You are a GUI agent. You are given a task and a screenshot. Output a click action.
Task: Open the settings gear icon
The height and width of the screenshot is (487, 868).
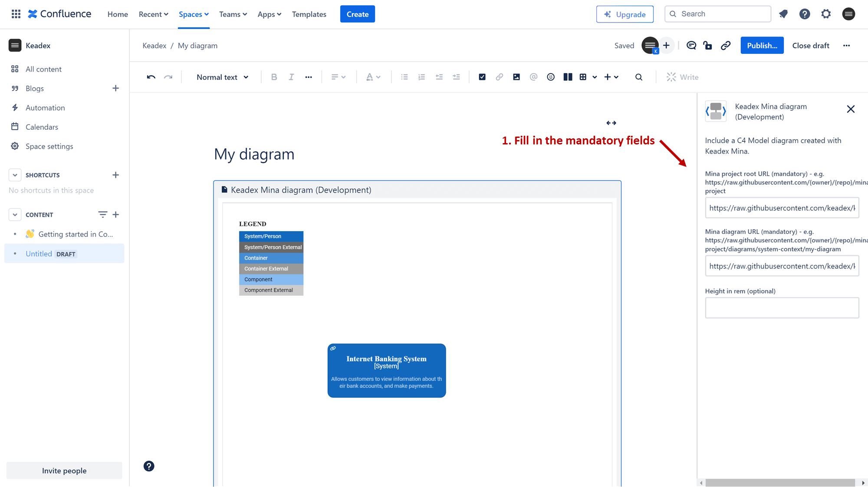click(x=826, y=14)
